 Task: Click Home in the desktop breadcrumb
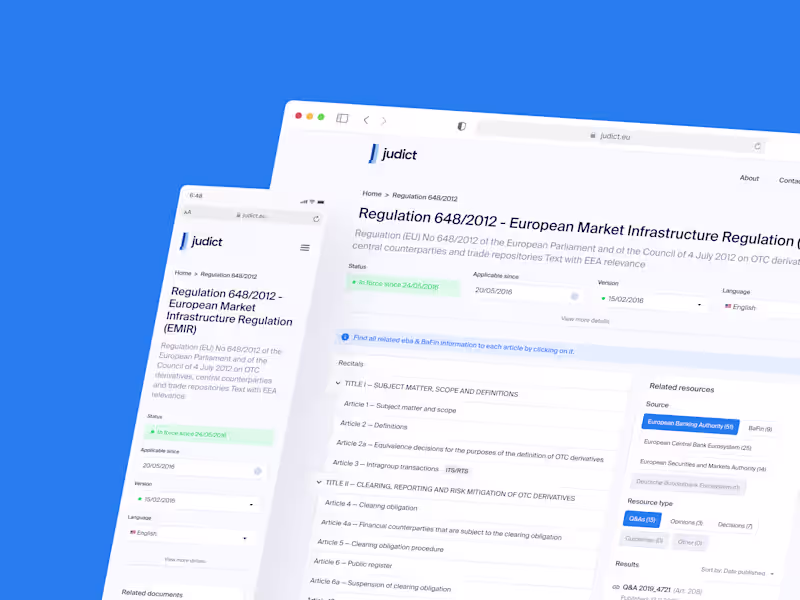[372, 193]
